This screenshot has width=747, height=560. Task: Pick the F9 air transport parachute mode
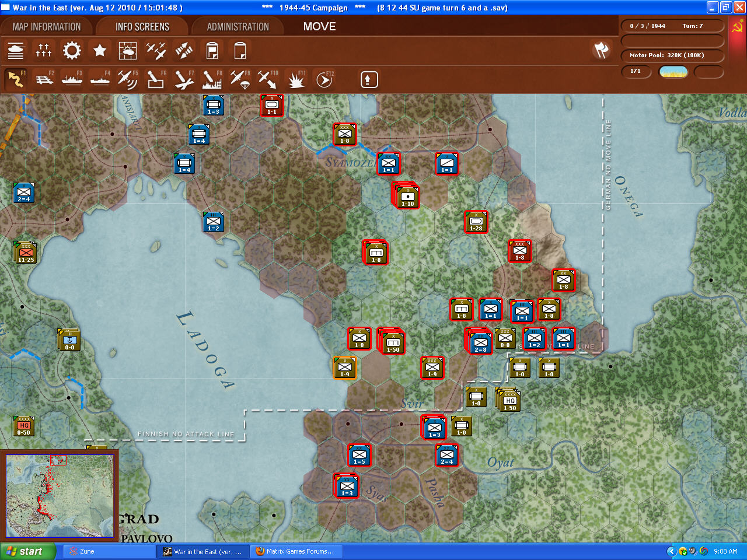click(240, 79)
